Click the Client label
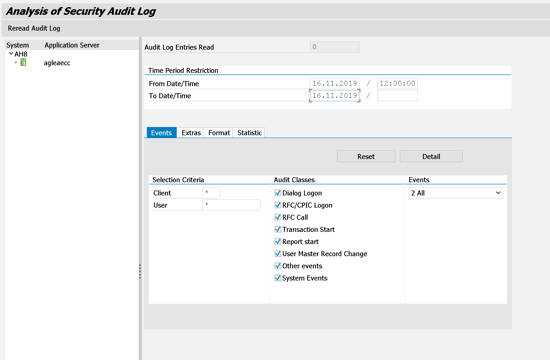 [162, 193]
